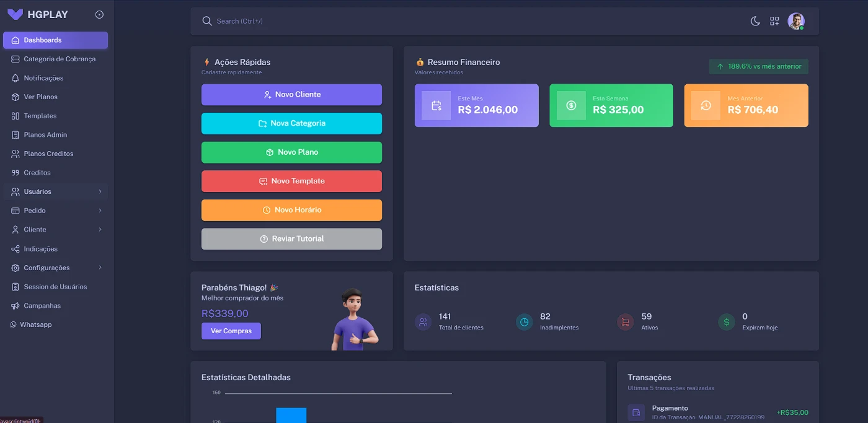The height and width of the screenshot is (423, 868).
Task: Click the Ativos shopping cart icon
Action: [x=625, y=322]
